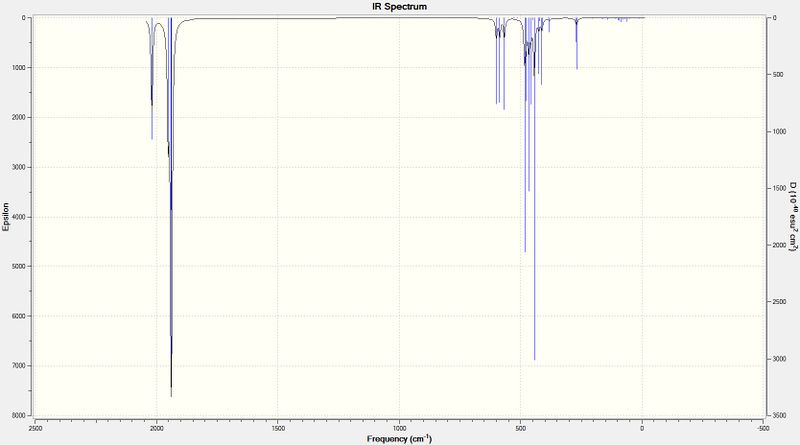Select the 1000 tick on Frequency axis
This screenshot has height=445, width=800.
click(399, 429)
